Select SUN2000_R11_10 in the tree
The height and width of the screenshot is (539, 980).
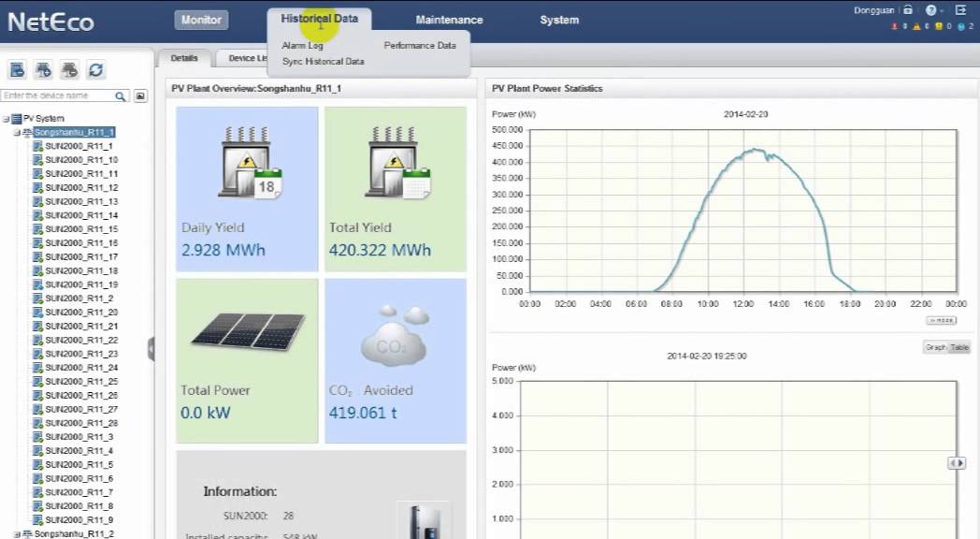pyautogui.click(x=81, y=160)
